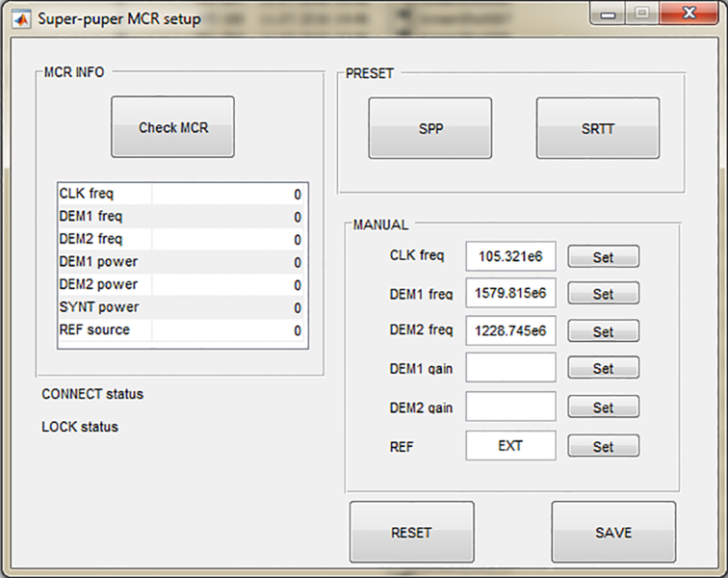Focus the DEM1 freq input field
This screenshot has height=578, width=728.
pos(510,293)
